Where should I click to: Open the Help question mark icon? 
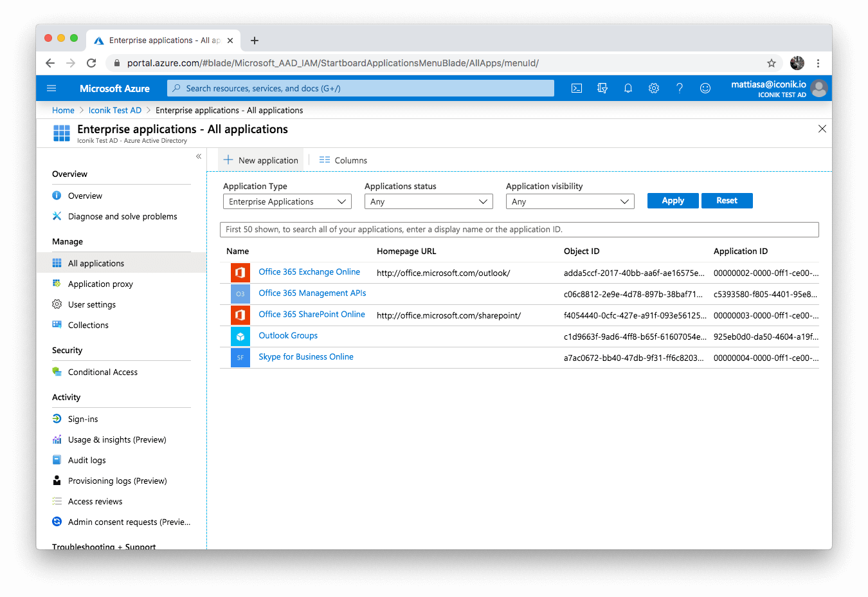(680, 88)
